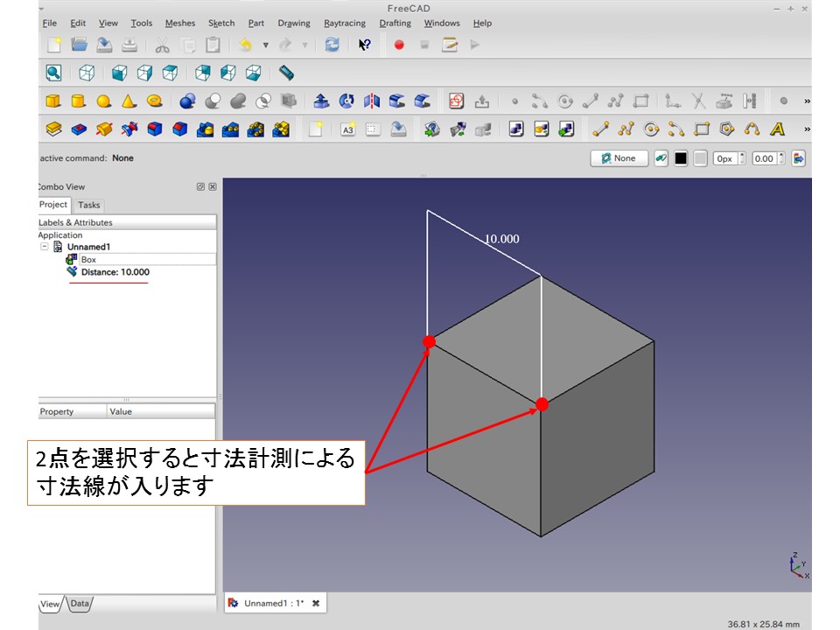
Task: Open the Part menu
Action: click(256, 23)
